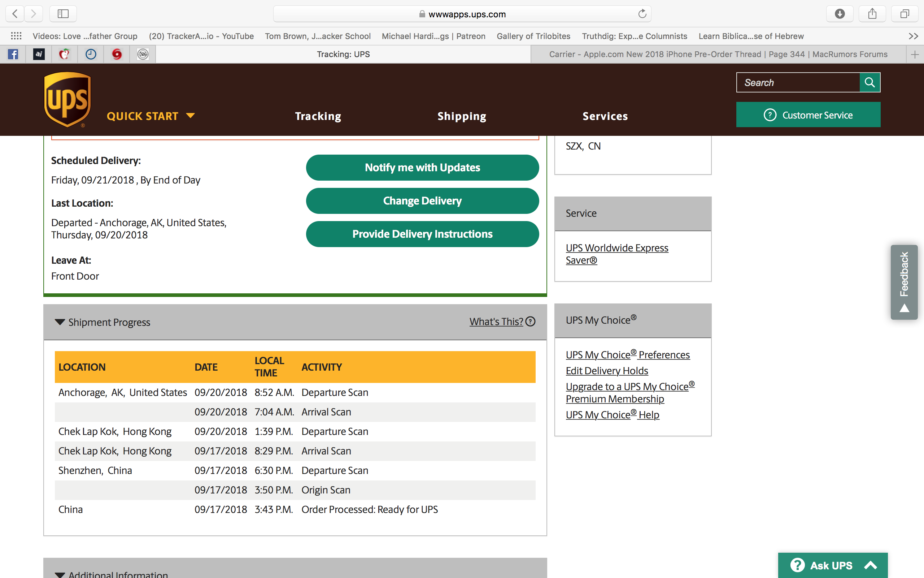Viewport: 924px width, 578px height.
Task: Click the Ask UPS question mark icon
Action: (x=797, y=565)
